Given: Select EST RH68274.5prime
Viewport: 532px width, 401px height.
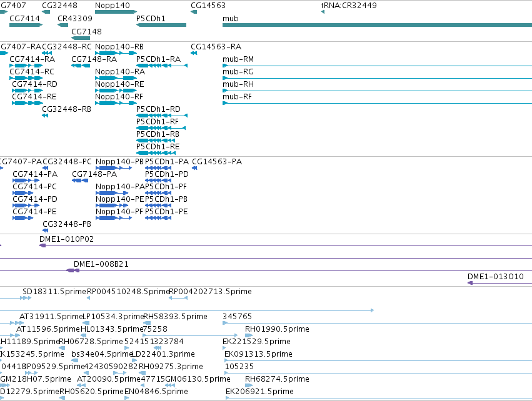Looking at the screenshot, I should pyautogui.click(x=249, y=386).
